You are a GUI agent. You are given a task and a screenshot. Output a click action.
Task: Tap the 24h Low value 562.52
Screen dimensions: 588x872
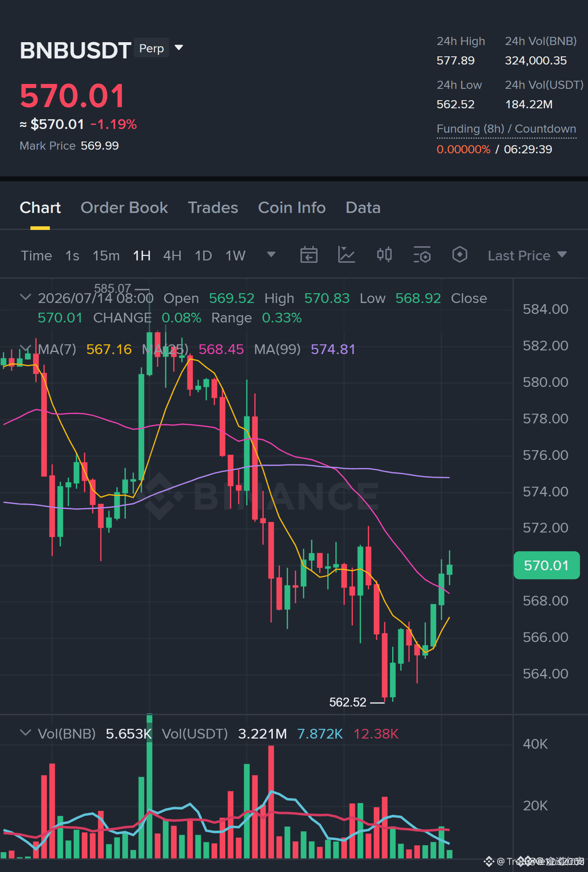pos(455,104)
